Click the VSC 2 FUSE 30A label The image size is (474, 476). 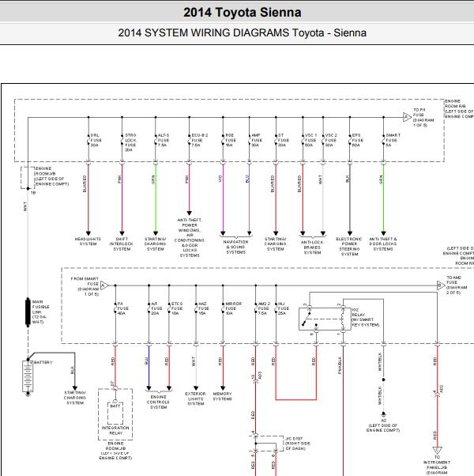[331, 140]
